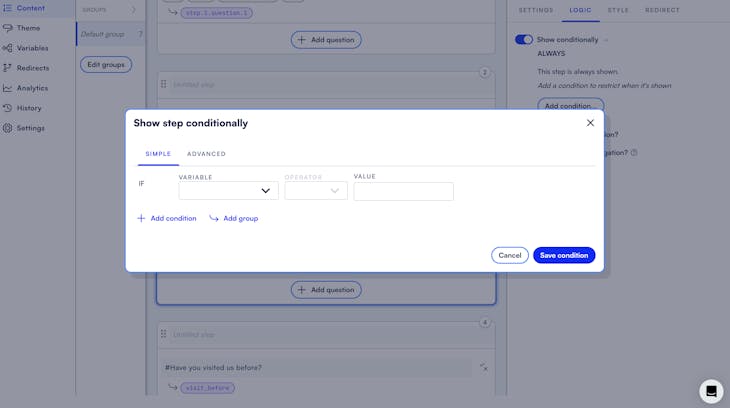Click the visit_before variable tag
The height and width of the screenshot is (408, 730).
[x=207, y=388]
